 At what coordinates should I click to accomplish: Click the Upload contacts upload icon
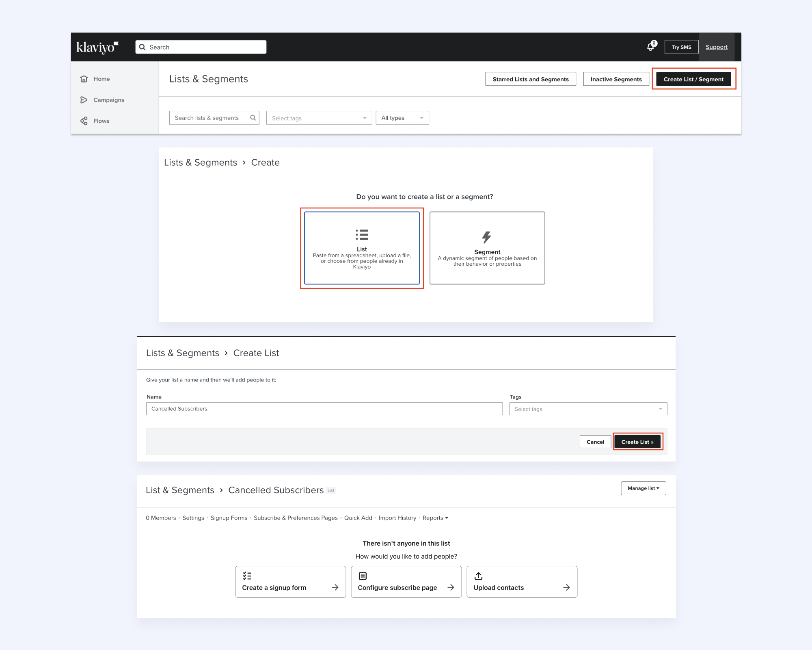pos(479,576)
